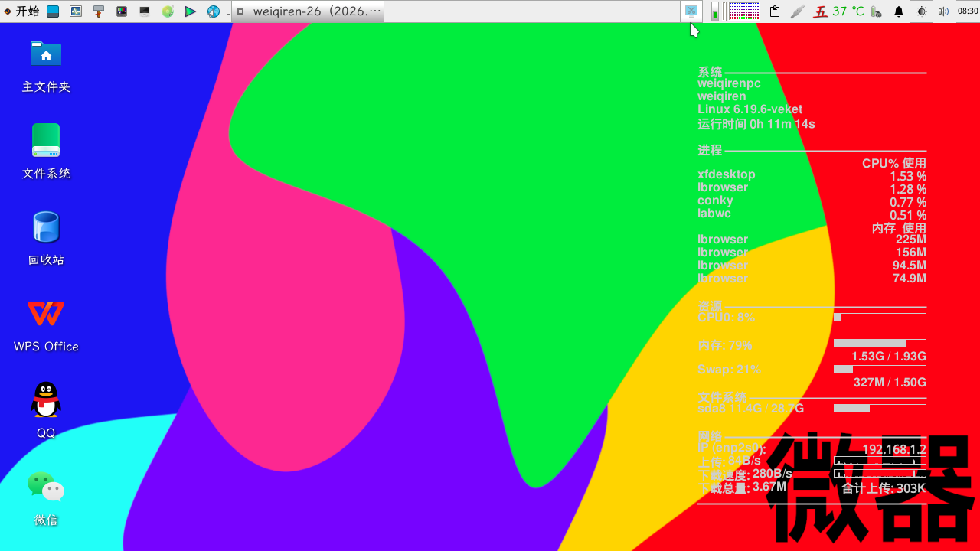The image size is (980, 551).
Task: Launch the system monitor from the panel
Action: 76,11
